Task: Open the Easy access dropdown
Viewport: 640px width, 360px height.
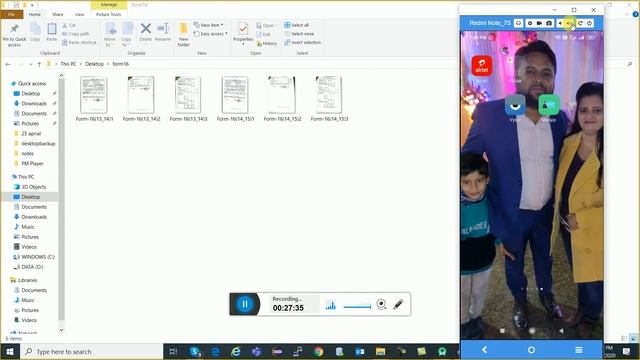Action: click(211, 34)
